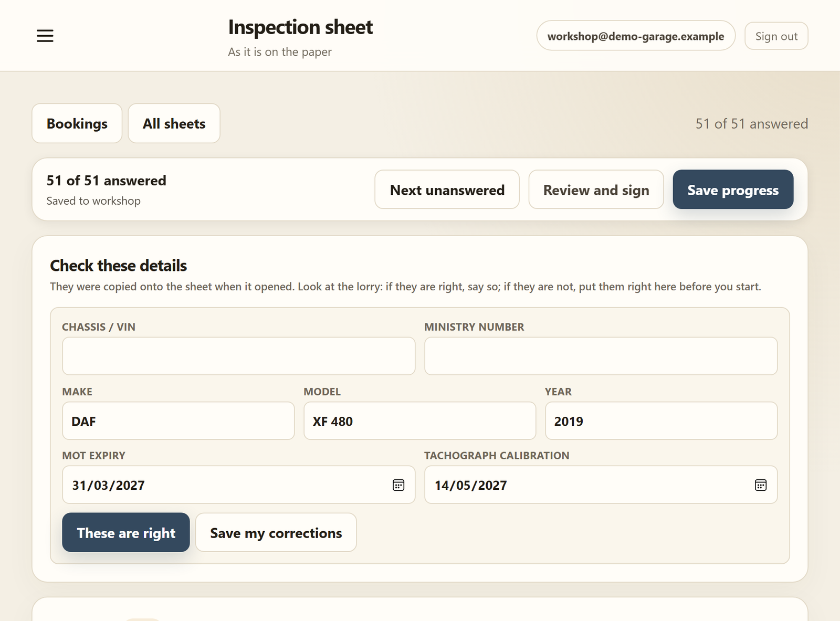
Task: Click the Save progress button
Action: (733, 190)
